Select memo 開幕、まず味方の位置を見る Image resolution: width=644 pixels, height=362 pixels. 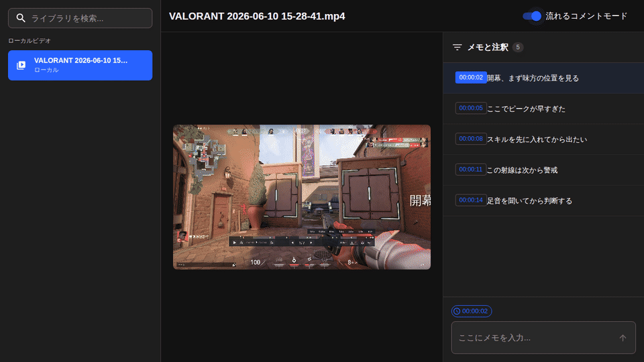pos(533,78)
